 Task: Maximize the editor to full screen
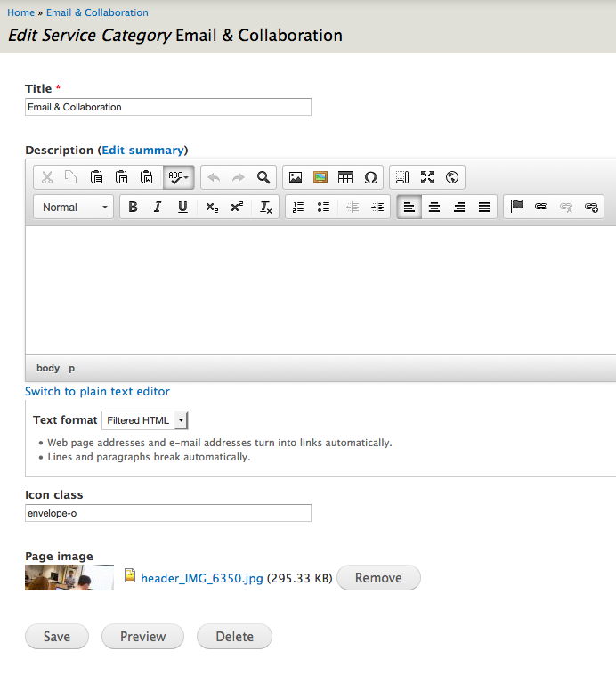427,177
